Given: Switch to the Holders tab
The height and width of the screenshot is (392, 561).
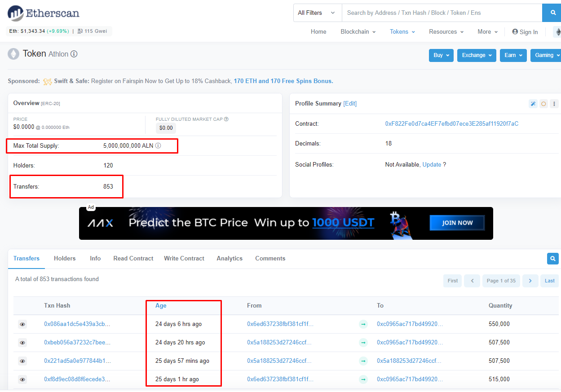Looking at the screenshot, I should (x=65, y=259).
